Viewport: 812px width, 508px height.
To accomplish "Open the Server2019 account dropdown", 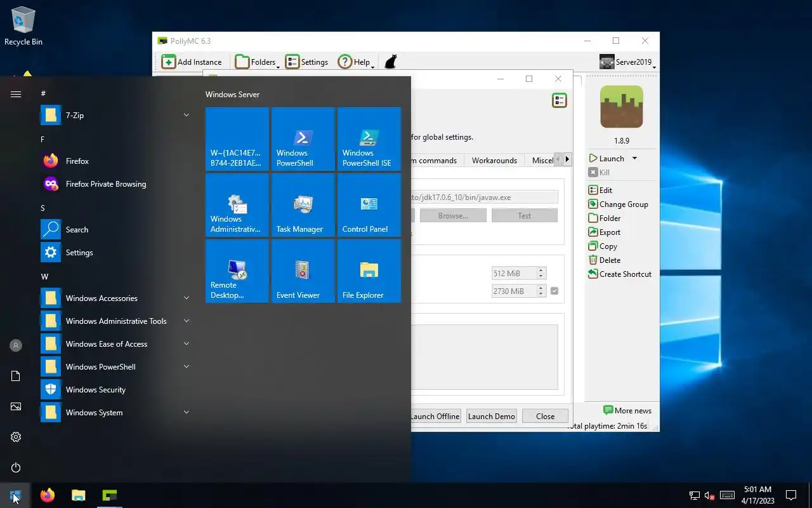I will tap(626, 62).
